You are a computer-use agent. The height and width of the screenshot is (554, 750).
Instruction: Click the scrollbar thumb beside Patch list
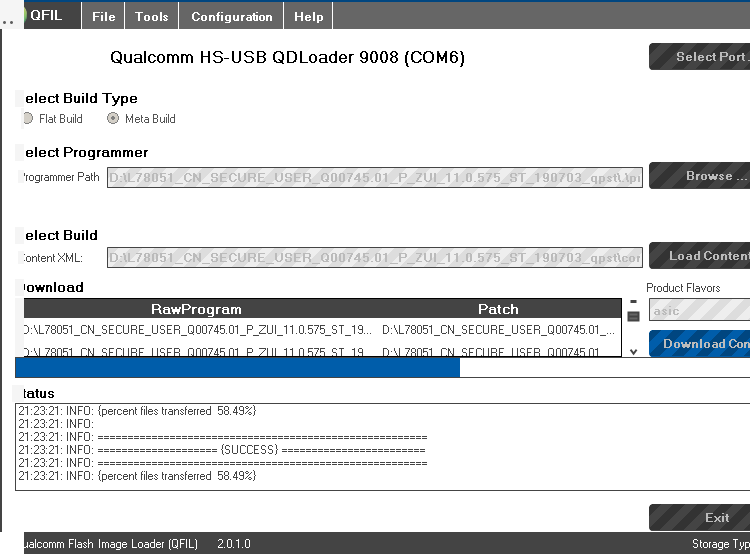pos(633,316)
